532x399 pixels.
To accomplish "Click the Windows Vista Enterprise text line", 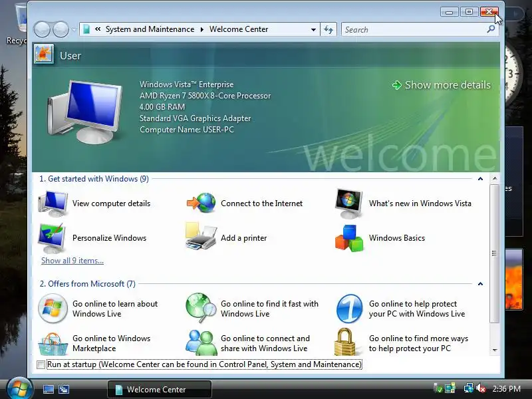I will point(187,84).
